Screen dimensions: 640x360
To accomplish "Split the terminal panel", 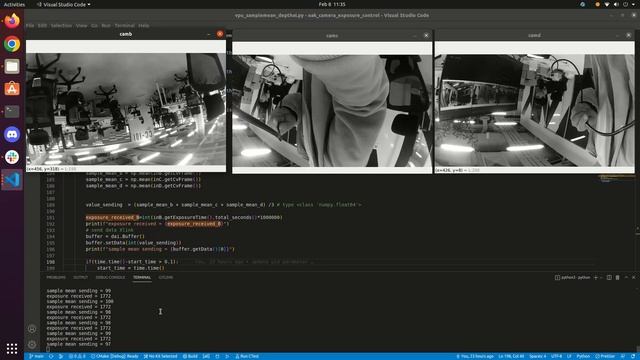I will coord(609,278).
